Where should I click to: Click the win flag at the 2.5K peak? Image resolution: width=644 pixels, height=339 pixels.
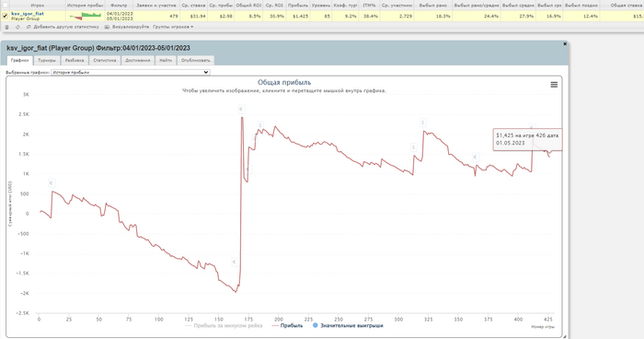point(241,109)
